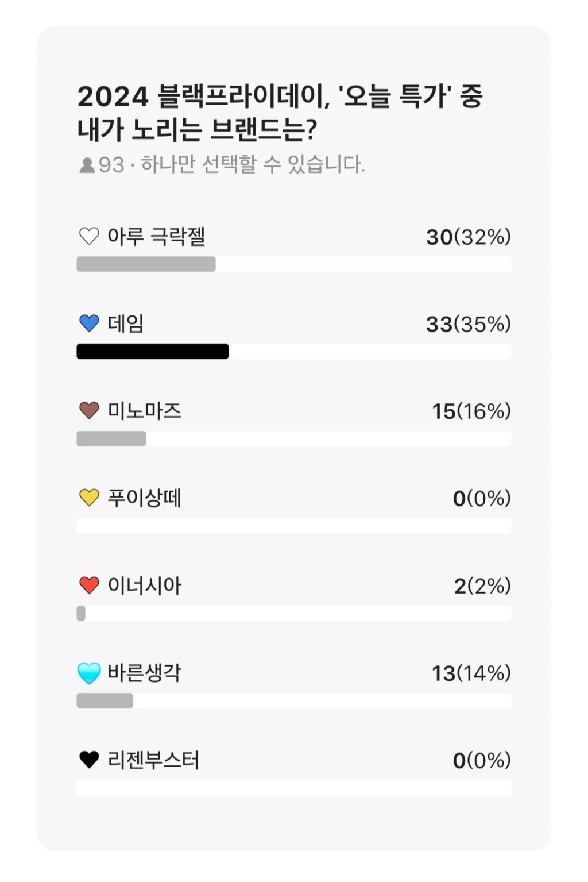Click the black 데임 result bar
The width and height of the screenshot is (588, 882).
[x=153, y=352]
